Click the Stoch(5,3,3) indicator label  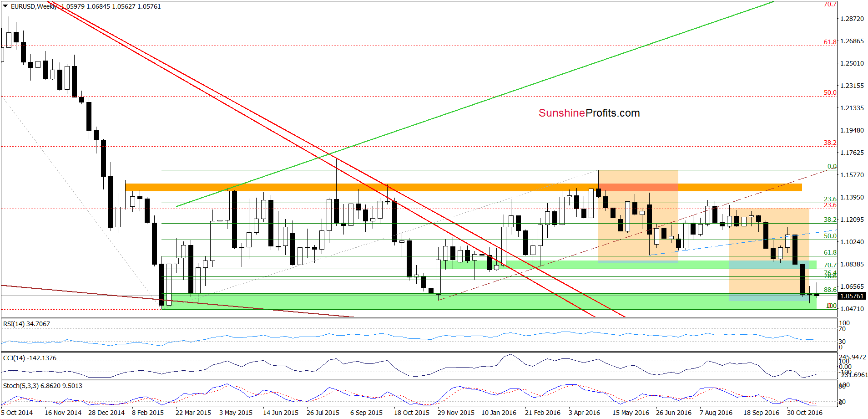click(43, 386)
